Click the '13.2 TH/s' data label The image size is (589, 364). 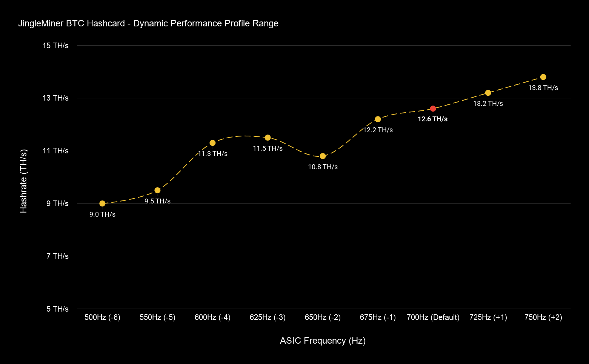coord(488,104)
